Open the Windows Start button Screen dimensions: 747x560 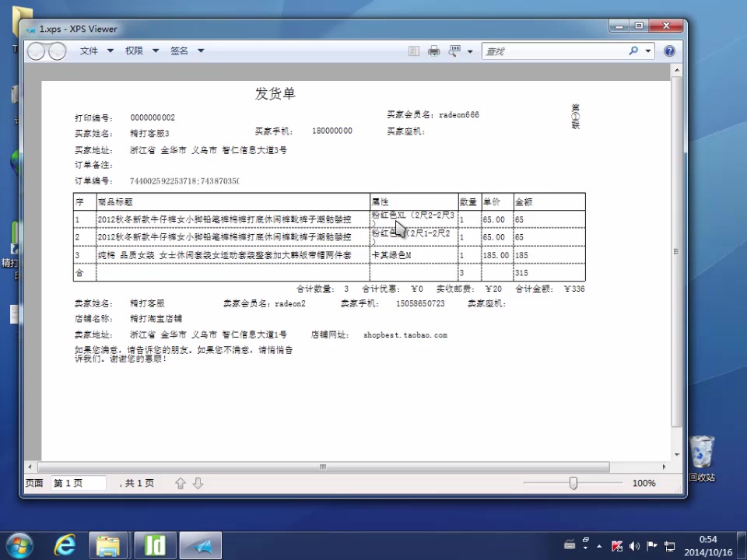coord(19,546)
